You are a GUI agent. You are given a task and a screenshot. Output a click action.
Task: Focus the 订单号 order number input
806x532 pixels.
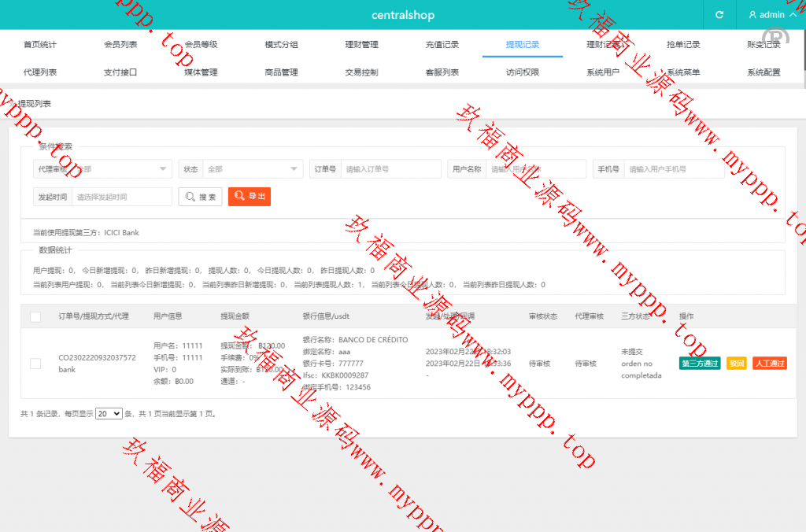click(x=390, y=169)
